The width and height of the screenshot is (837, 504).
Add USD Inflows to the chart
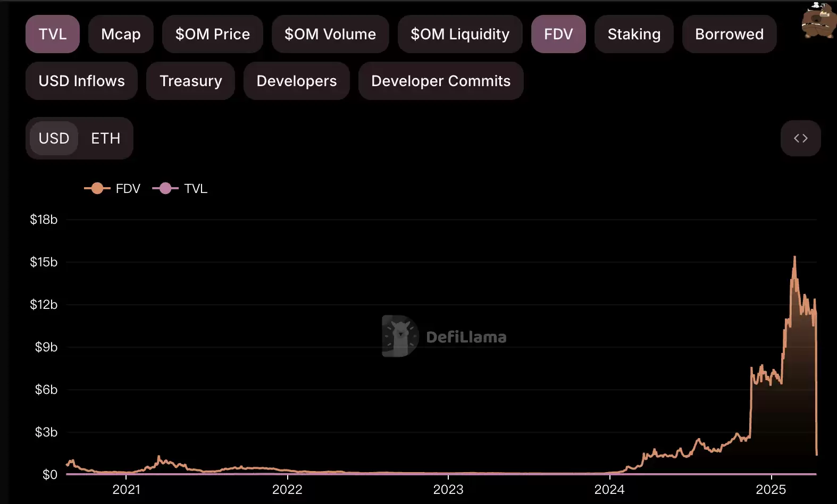pos(81,81)
